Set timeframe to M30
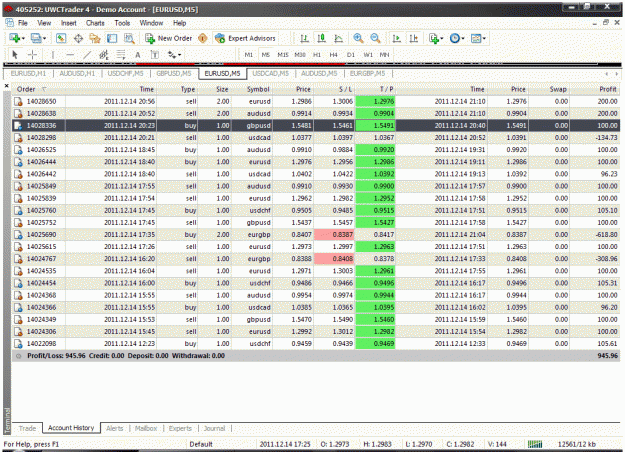The width and height of the screenshot is (625, 452). click(x=300, y=55)
